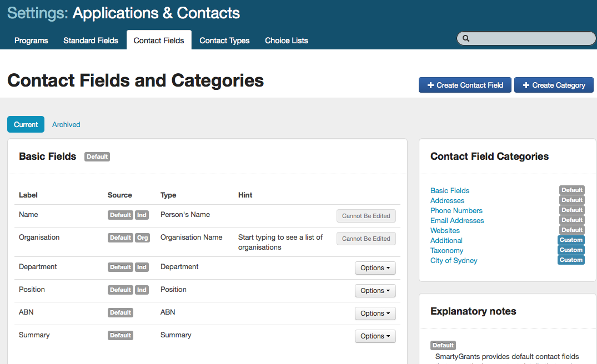
Task: Select the Choice Lists tab
Action: pos(287,41)
